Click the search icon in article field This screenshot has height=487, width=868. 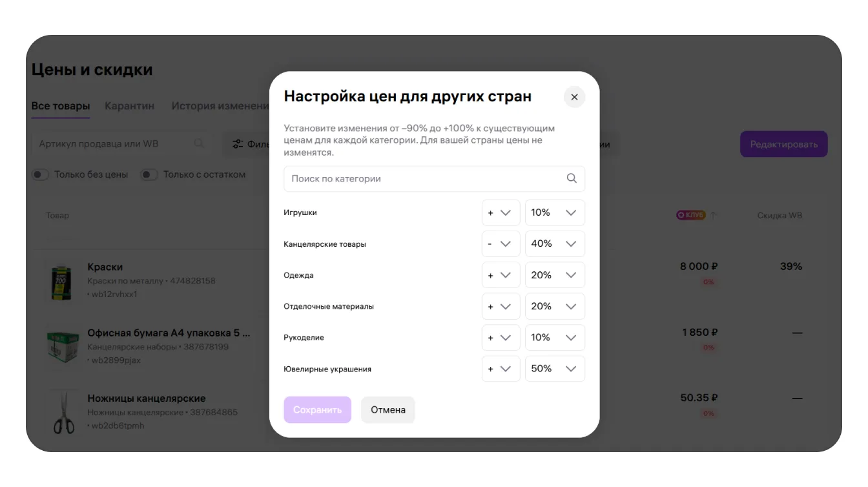[x=199, y=143]
